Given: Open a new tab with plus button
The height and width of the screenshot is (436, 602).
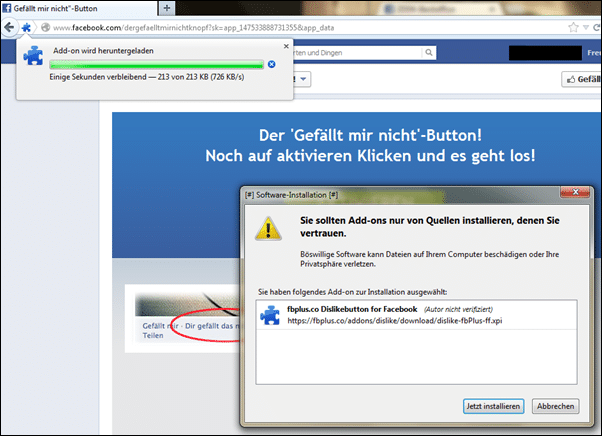Looking at the screenshot, I should [167, 8].
